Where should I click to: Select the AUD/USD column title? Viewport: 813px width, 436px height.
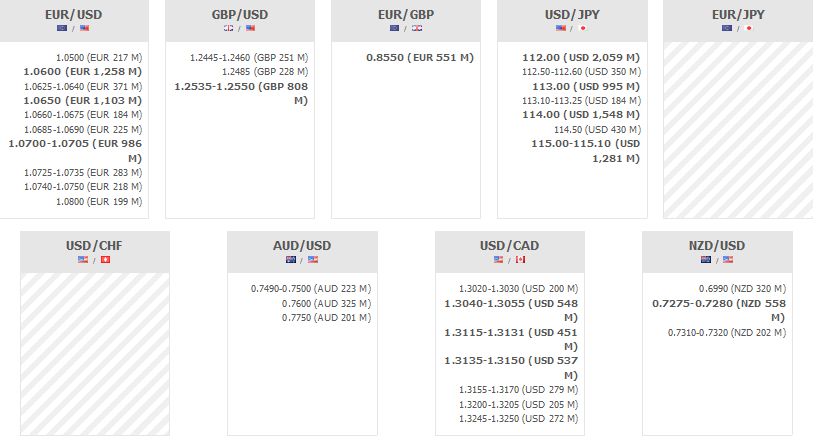point(302,246)
